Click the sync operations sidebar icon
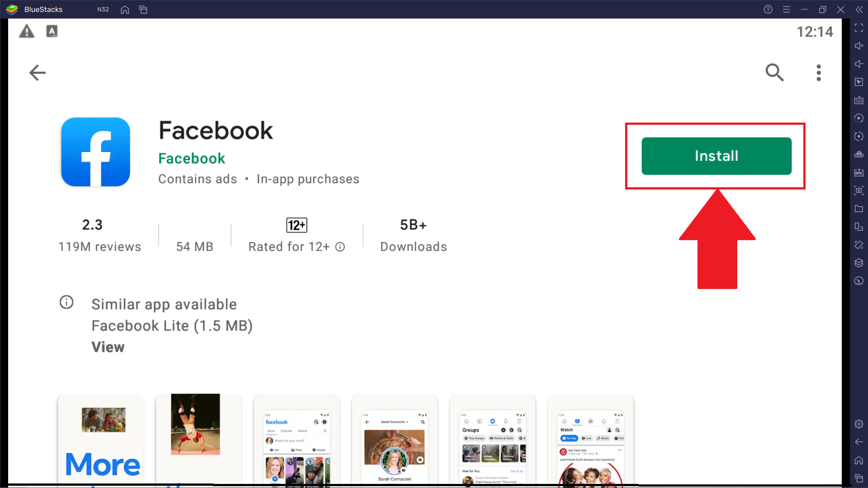 point(859,118)
